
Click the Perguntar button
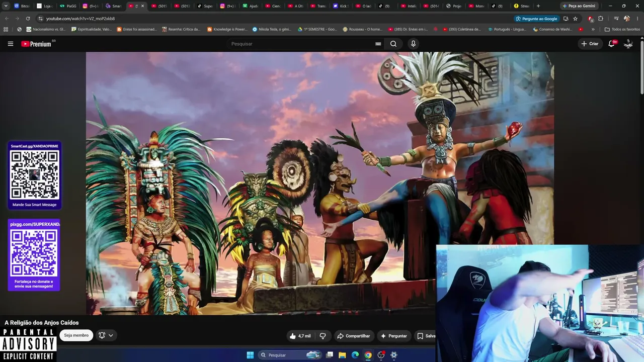pos(393,336)
